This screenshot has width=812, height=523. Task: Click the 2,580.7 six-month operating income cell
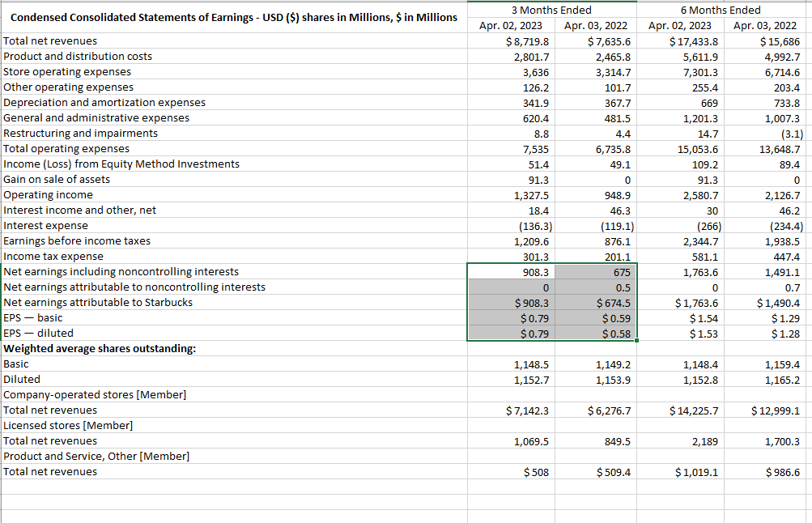point(681,196)
